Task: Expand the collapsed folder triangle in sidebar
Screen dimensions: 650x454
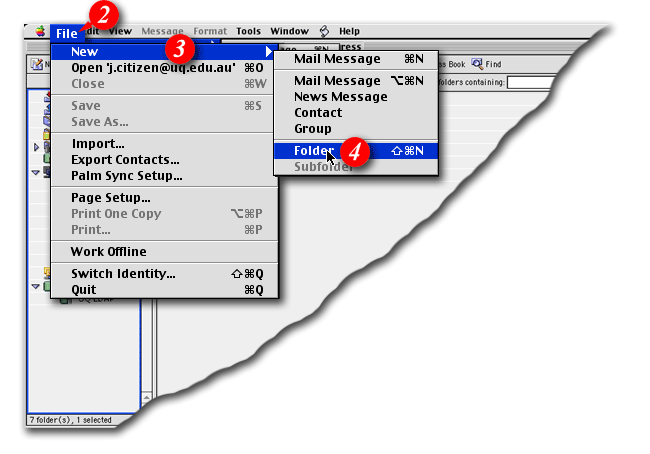Action: pos(37,147)
